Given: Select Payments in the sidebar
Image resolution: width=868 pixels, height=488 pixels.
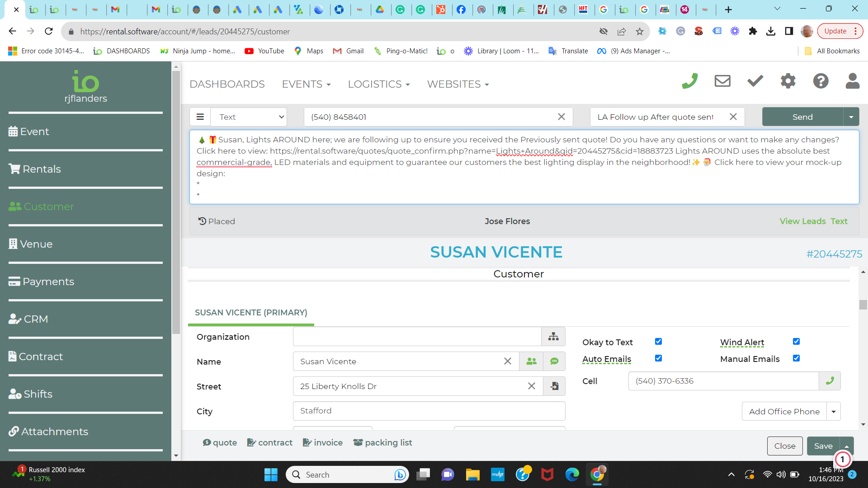Looking at the screenshot, I should pos(48,282).
